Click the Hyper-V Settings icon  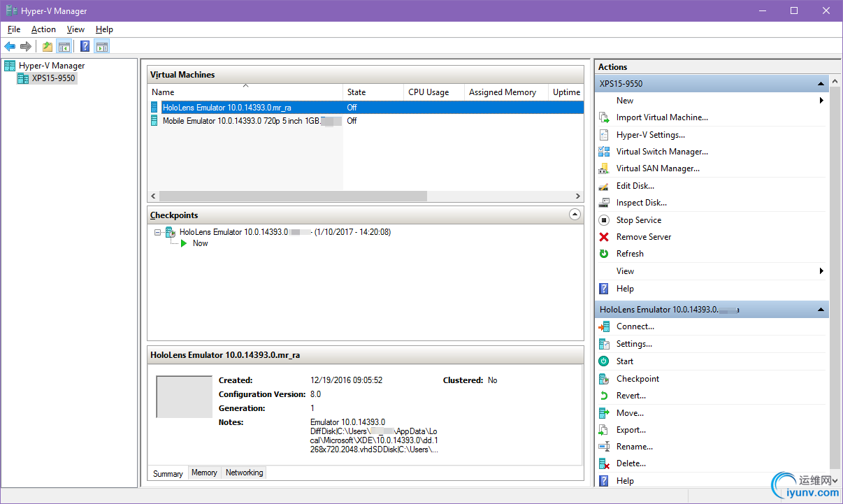[x=604, y=135]
